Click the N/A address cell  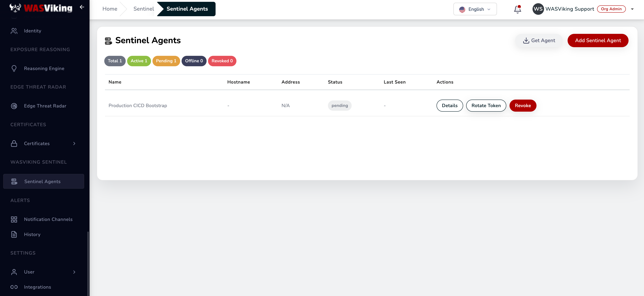286,106
